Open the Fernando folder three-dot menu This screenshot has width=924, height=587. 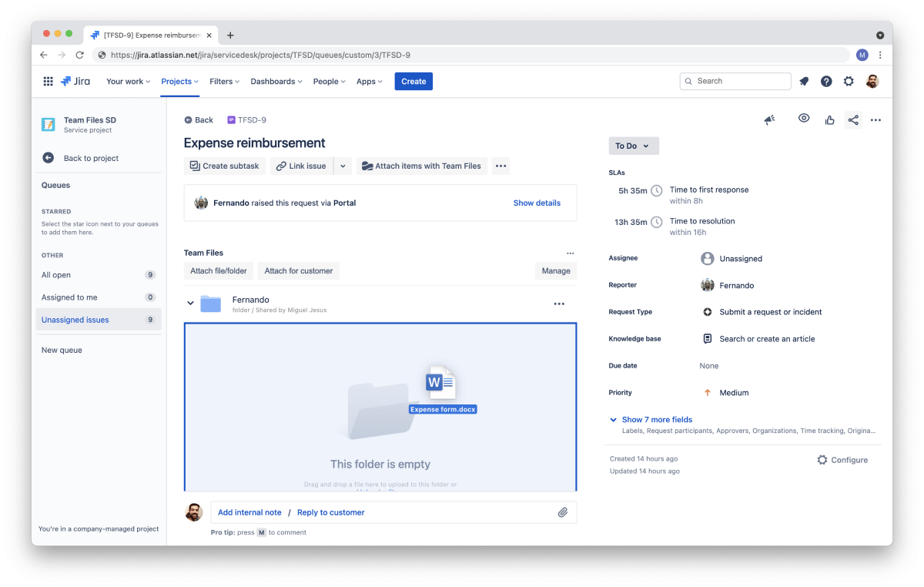tap(559, 304)
